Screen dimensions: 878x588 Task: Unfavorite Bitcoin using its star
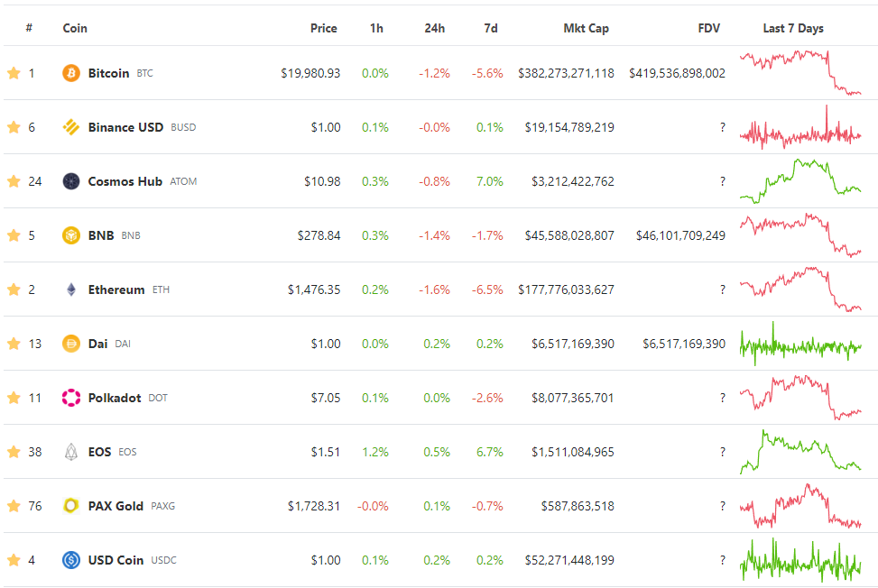click(14, 73)
